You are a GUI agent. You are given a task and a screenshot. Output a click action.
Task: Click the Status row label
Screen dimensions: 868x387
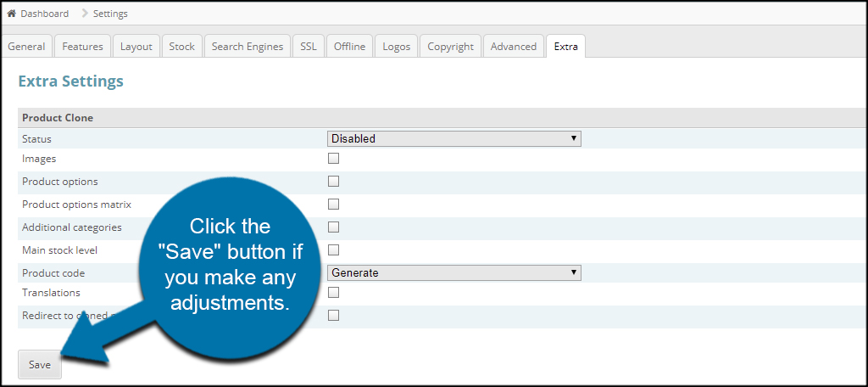pyautogui.click(x=36, y=139)
